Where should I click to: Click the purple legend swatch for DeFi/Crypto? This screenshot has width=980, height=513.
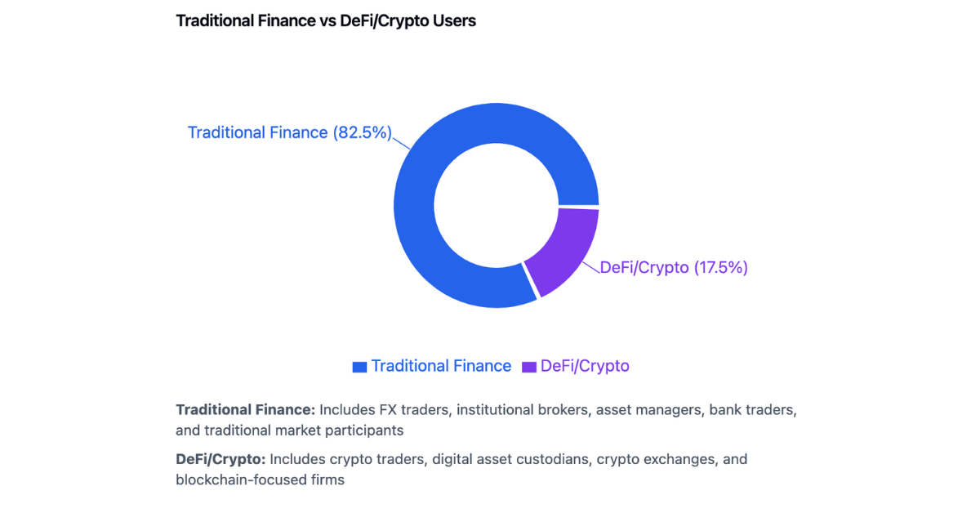529,367
